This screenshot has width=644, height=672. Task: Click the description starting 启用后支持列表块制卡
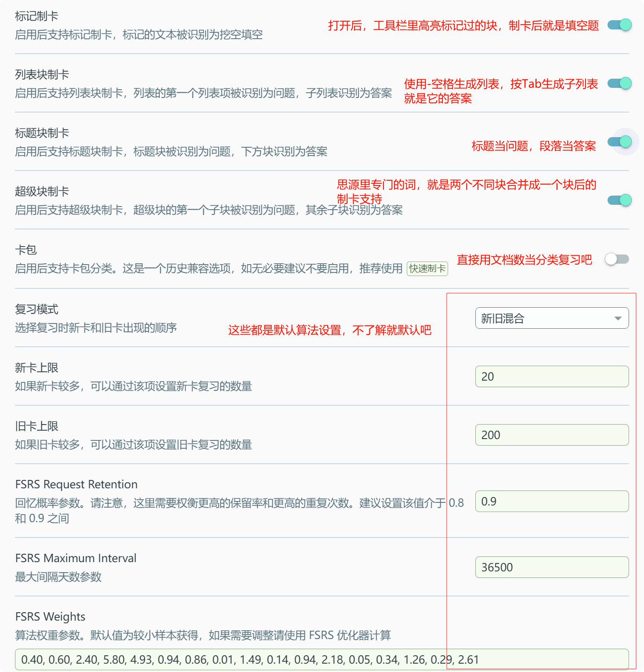click(203, 93)
